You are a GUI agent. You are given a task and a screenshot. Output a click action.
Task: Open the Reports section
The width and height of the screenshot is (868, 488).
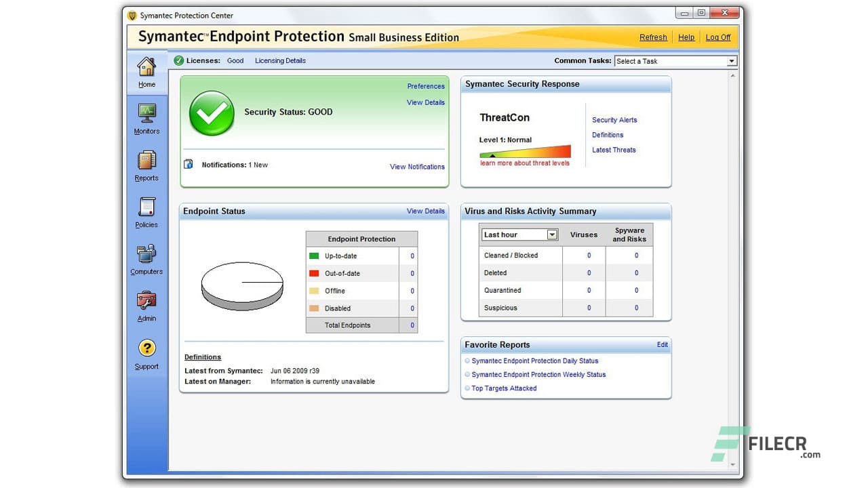(146, 166)
